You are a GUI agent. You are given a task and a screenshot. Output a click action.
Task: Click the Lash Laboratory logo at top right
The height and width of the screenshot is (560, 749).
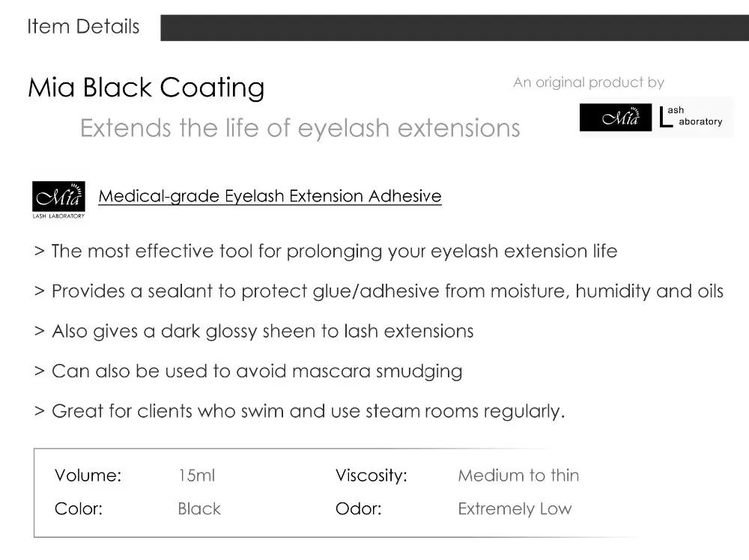click(691, 118)
